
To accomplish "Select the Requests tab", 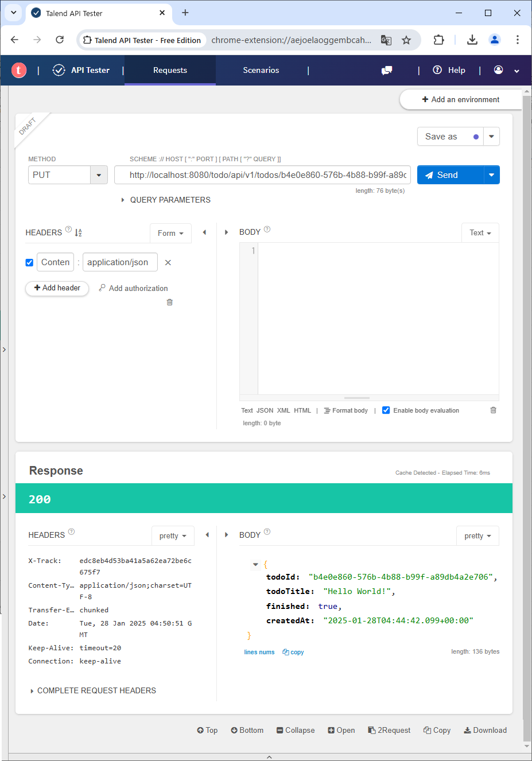I will point(170,70).
